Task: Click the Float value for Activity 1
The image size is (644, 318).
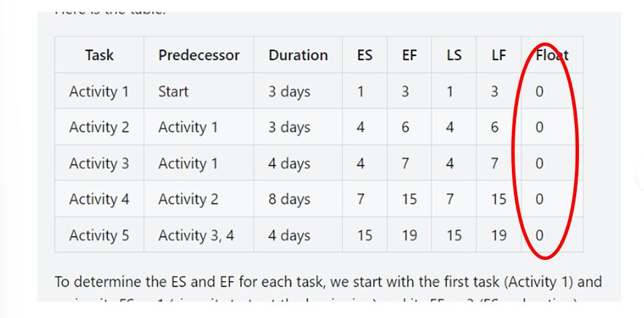Action: (552, 91)
